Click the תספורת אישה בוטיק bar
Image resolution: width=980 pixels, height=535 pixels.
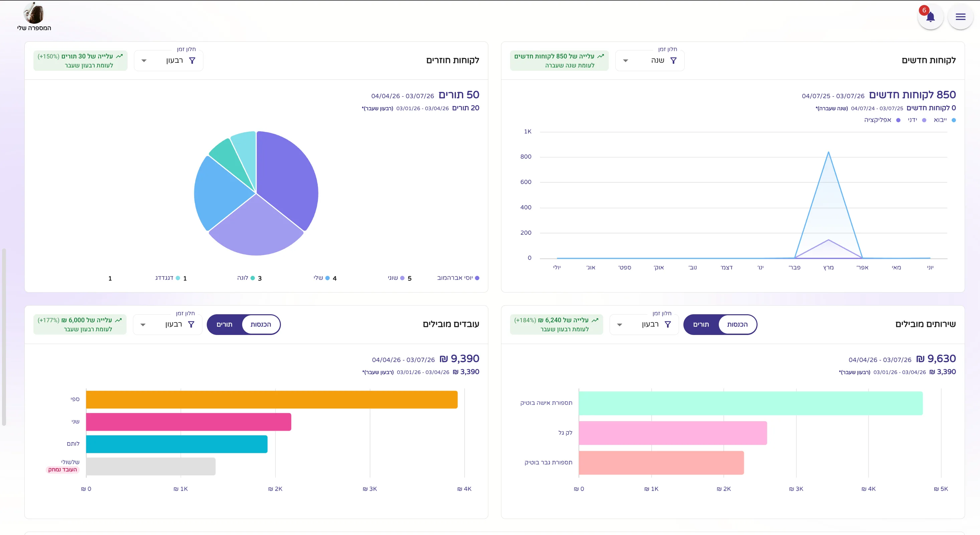click(751, 403)
